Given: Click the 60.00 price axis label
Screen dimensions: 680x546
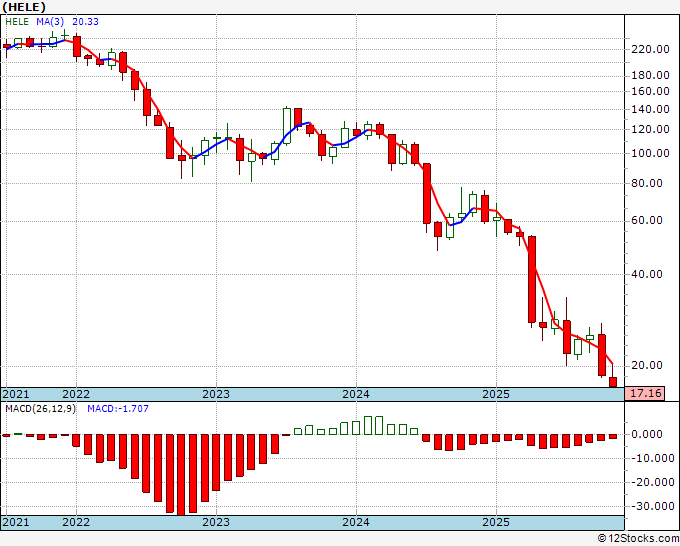Looking at the screenshot, I should 647,220.
